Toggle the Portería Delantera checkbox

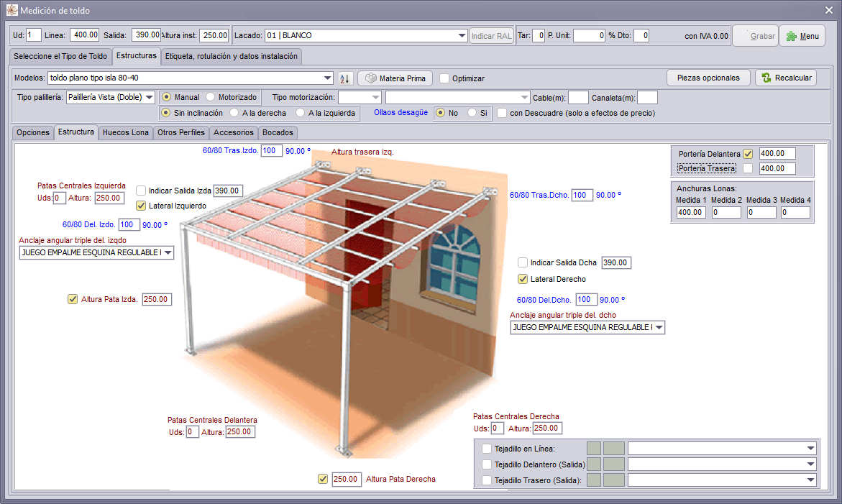(x=748, y=154)
